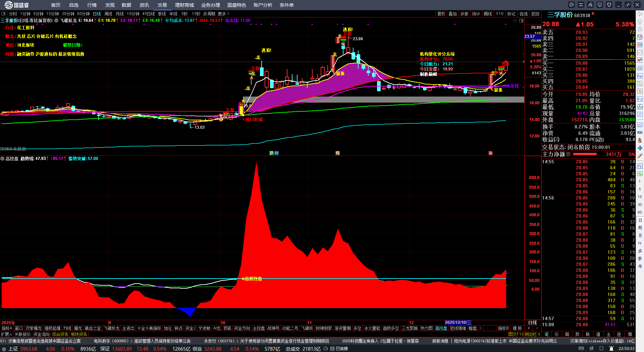Click the plus zoom button at chart bottom
644x352 pixels.
[529, 328]
